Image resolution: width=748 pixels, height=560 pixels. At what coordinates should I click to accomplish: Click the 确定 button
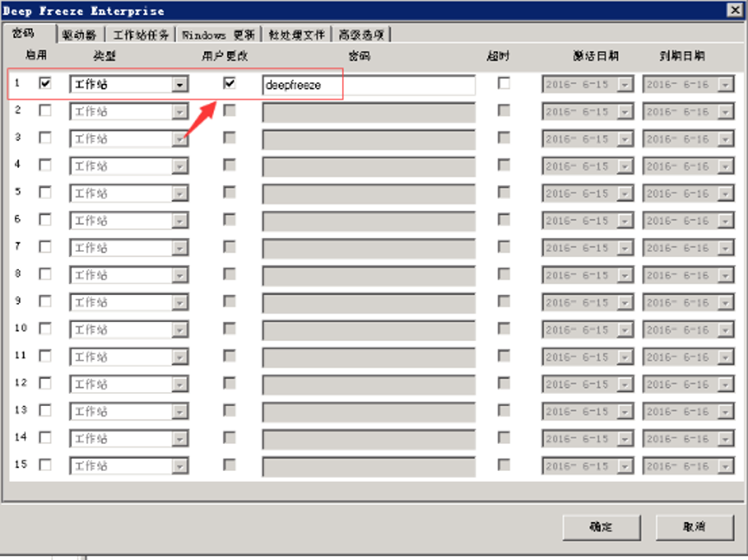click(602, 527)
